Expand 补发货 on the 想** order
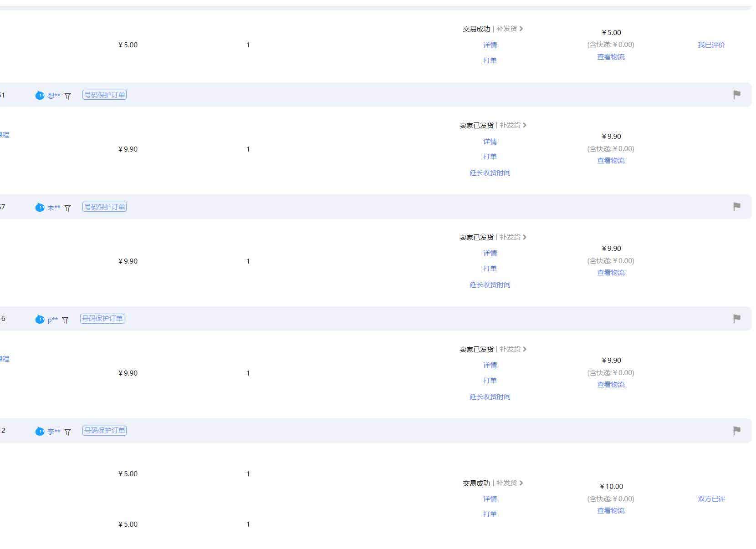 click(513, 125)
